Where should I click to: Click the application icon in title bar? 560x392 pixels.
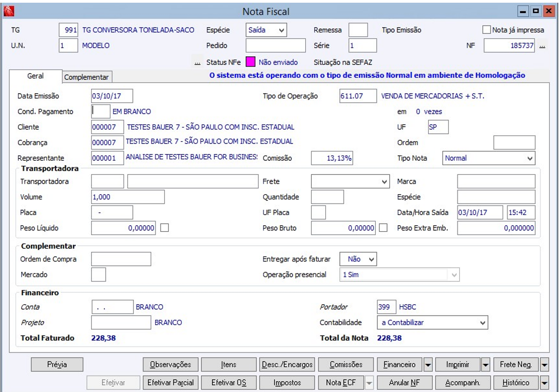tap(9, 11)
